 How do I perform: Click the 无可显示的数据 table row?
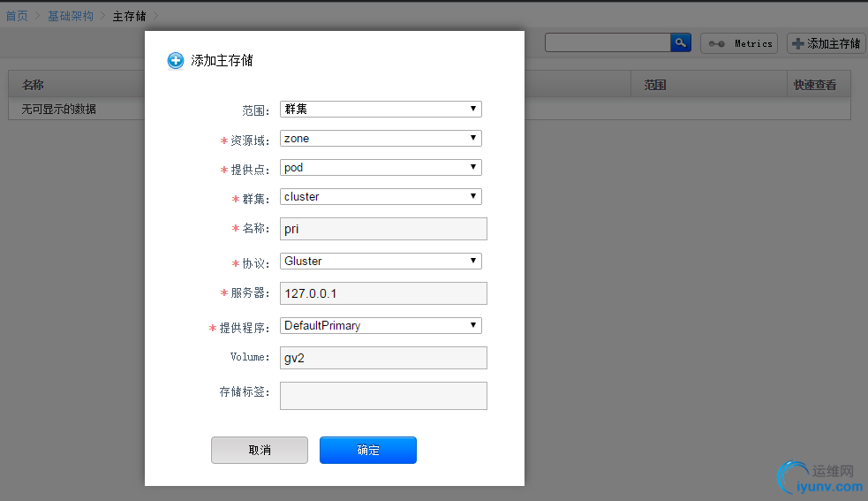tap(429, 109)
